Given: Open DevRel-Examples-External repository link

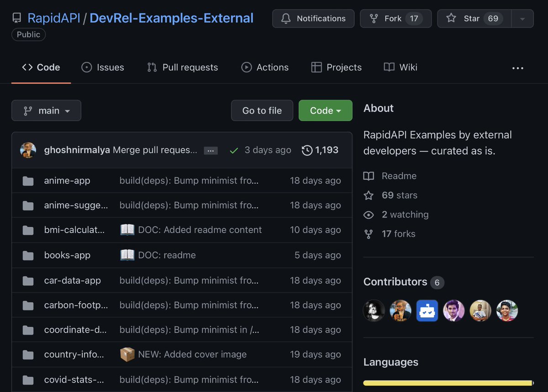Looking at the screenshot, I should (x=171, y=18).
